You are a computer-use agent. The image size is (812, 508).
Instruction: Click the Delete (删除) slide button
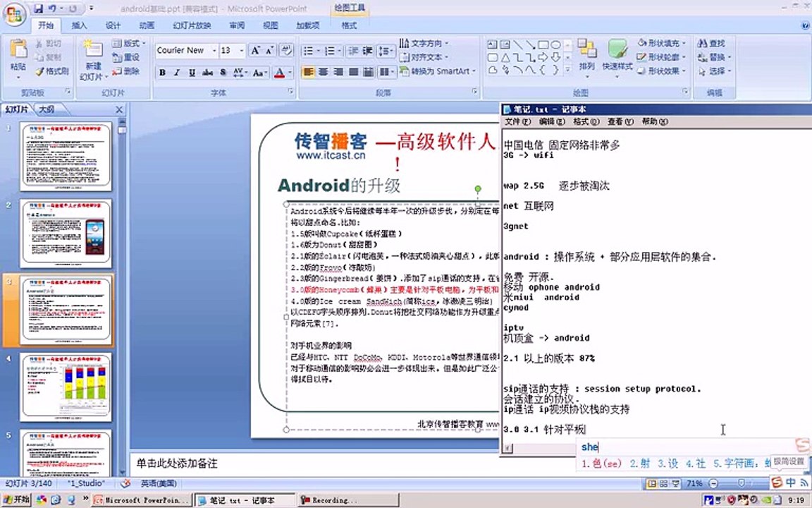click(126, 71)
